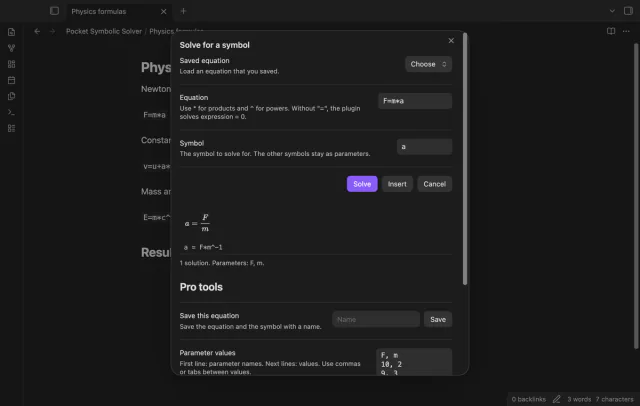Open more options three-dot menu
The image size is (640, 406).
coord(626,31)
